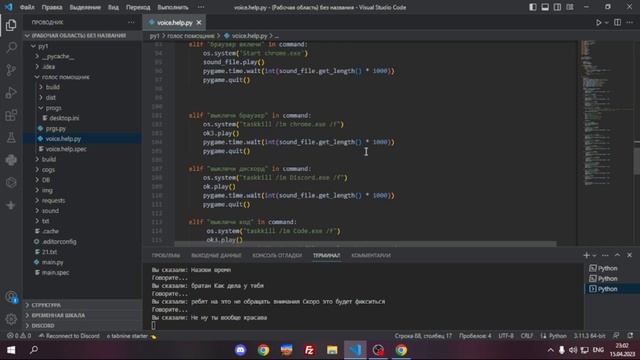
Task: Open the Переход menu
Action: [x=138, y=7]
